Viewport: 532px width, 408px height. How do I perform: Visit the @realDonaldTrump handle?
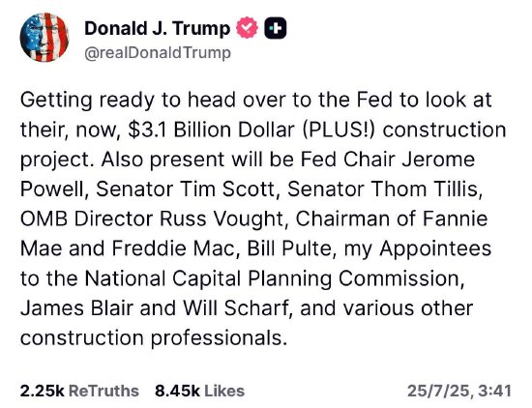coord(158,52)
